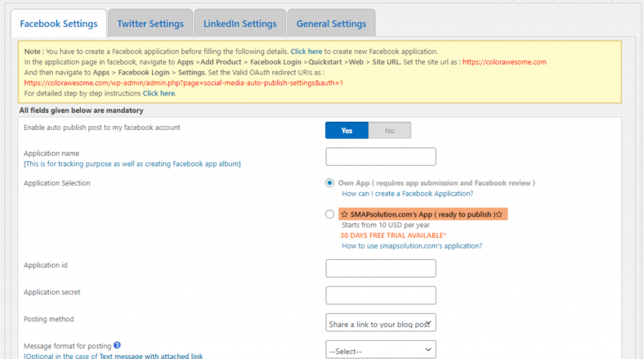Viewport: 644px width, 359px height.
Task: Focus the Application name input field
Action: click(381, 157)
